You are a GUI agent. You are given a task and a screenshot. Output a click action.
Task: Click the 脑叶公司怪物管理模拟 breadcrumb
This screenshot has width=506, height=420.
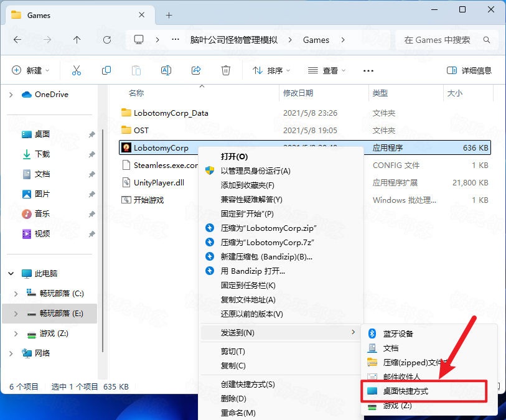click(233, 40)
